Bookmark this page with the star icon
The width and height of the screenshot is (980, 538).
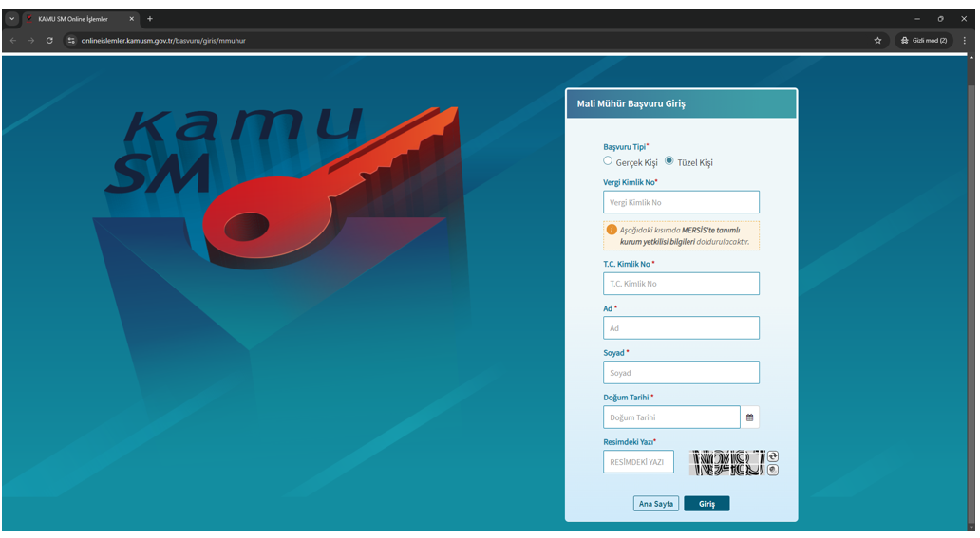pyautogui.click(x=877, y=41)
